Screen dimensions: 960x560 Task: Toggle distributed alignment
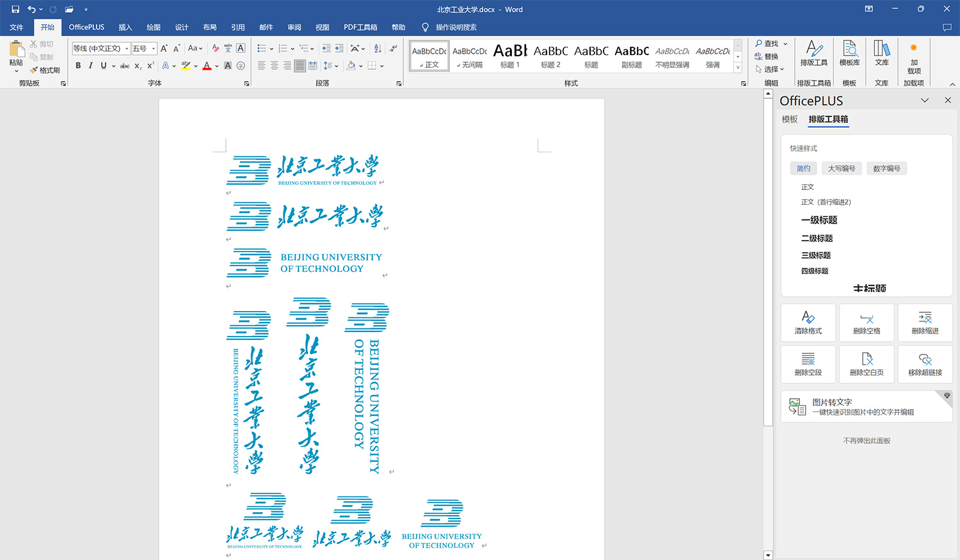click(312, 65)
